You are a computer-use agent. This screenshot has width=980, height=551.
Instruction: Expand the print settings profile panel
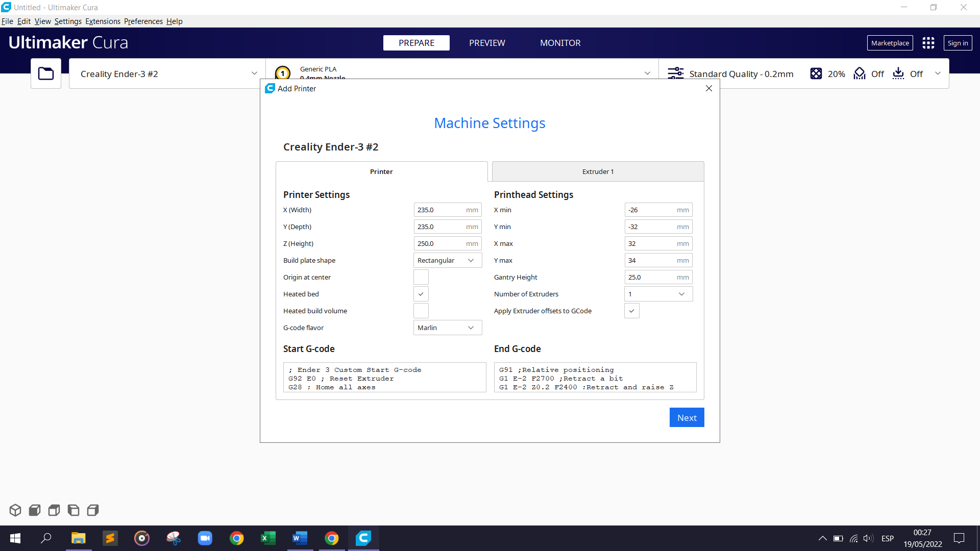[804, 73]
